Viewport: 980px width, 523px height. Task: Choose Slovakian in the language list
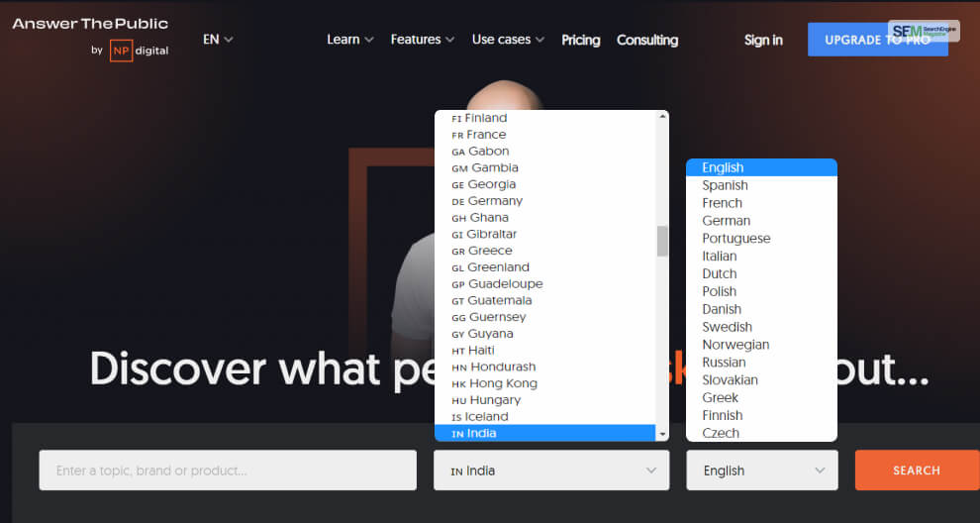761,379
